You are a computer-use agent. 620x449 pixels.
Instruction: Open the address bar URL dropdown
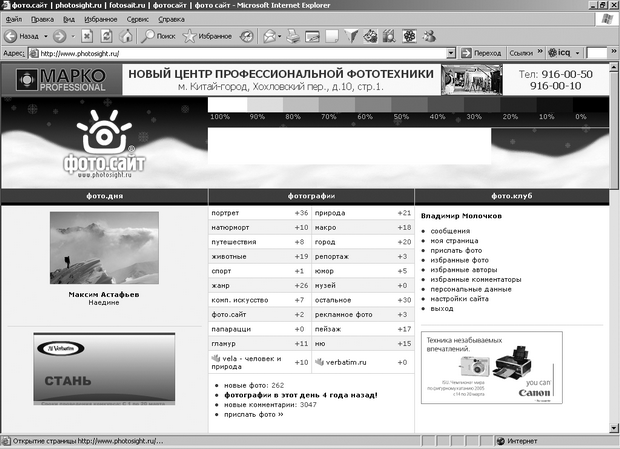coord(451,53)
